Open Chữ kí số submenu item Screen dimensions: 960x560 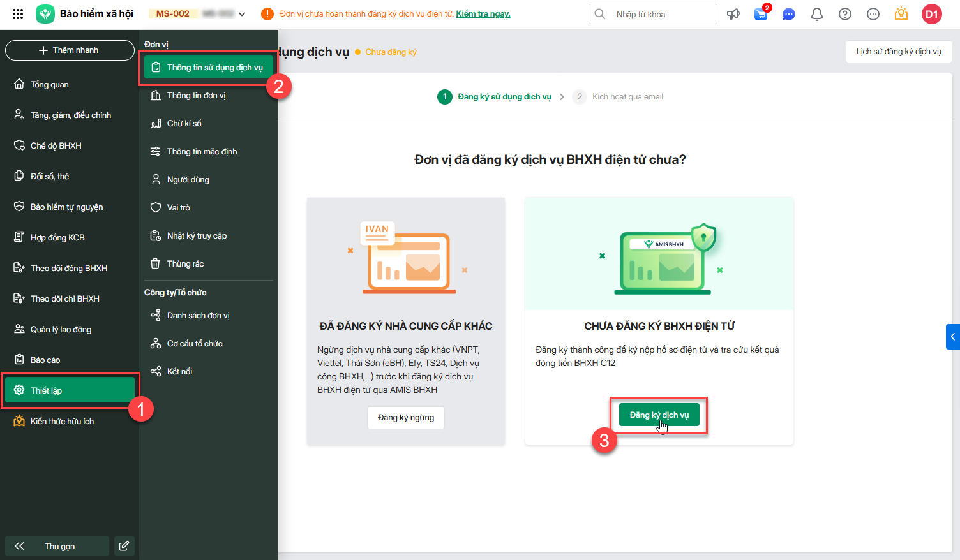209,123
